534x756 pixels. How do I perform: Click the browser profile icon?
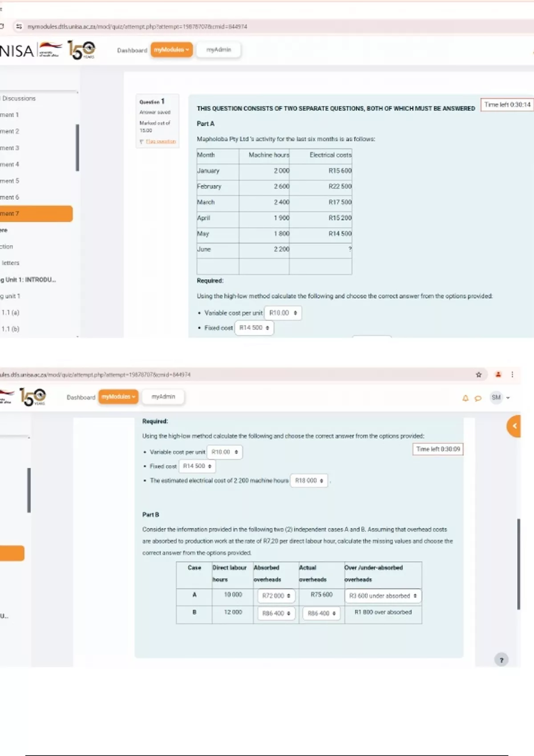498,375
